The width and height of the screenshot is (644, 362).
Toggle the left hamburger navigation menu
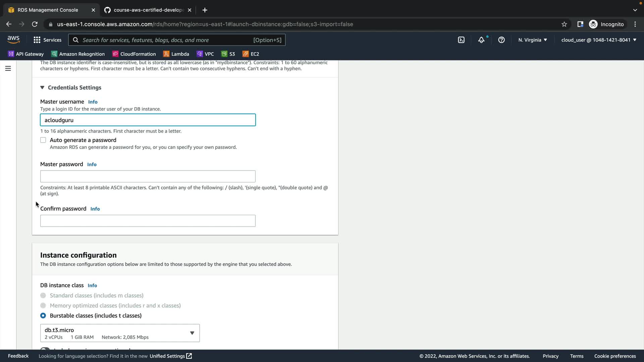tap(8, 68)
